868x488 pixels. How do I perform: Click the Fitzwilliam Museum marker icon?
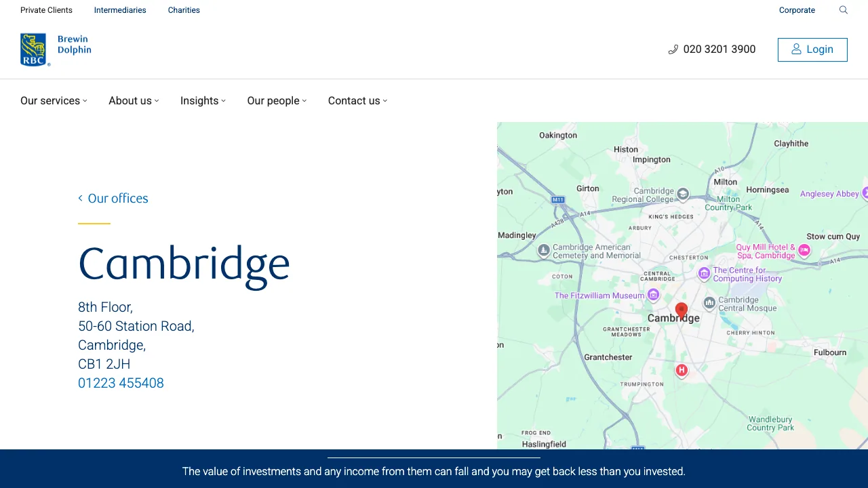(x=653, y=295)
